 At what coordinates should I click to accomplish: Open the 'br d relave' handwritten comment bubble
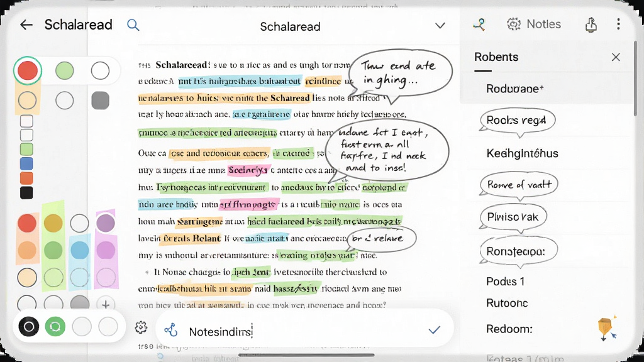(382, 238)
